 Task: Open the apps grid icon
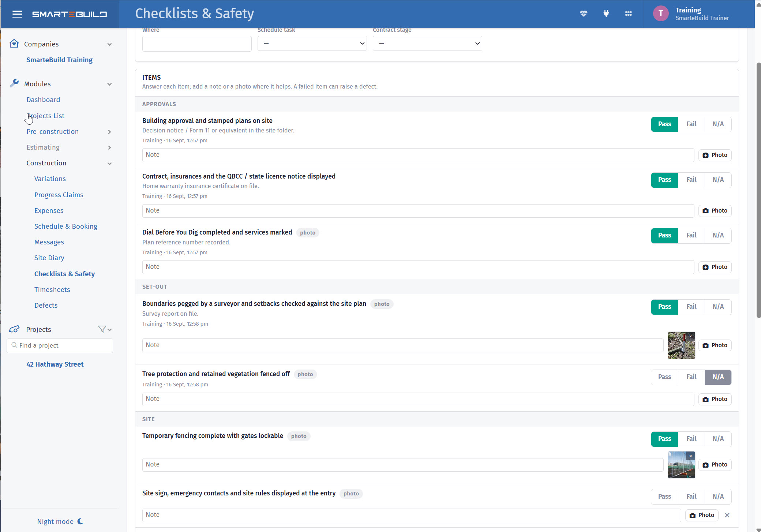(629, 14)
